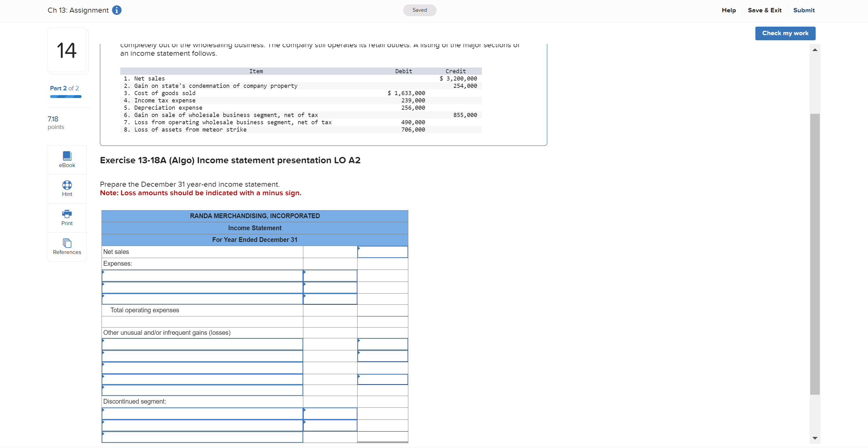Click the Part 2 progress bar
The image size is (868, 448).
66,97
